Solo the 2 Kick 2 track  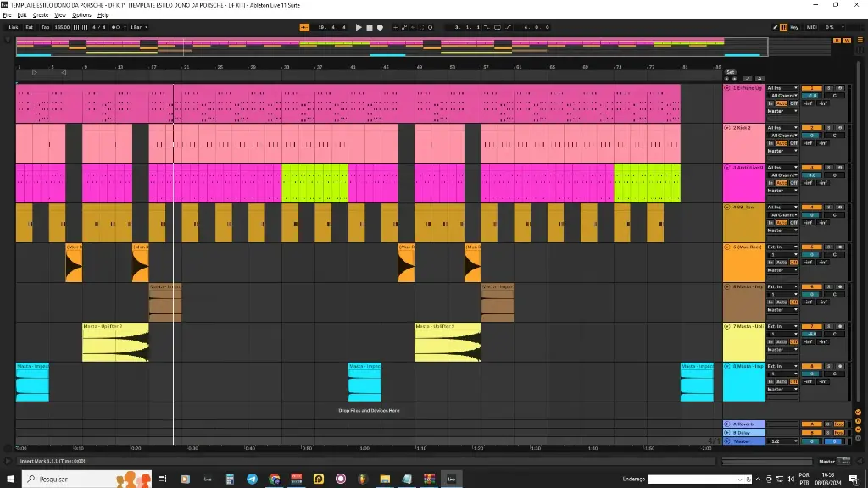829,128
